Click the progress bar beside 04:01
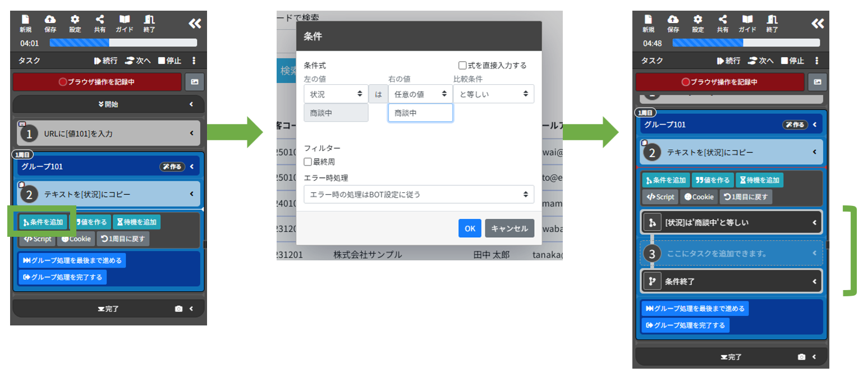 click(123, 43)
